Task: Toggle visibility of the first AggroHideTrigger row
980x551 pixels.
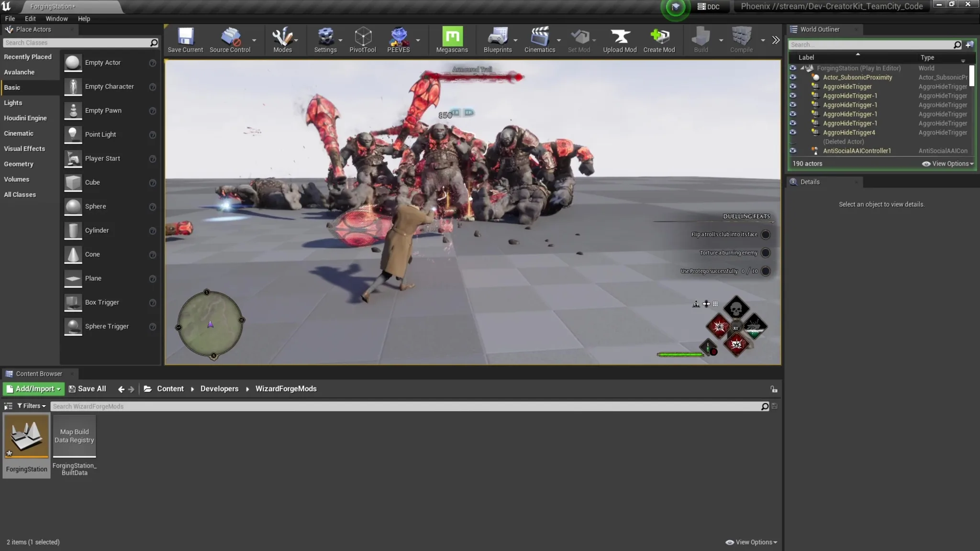Action: point(793,87)
